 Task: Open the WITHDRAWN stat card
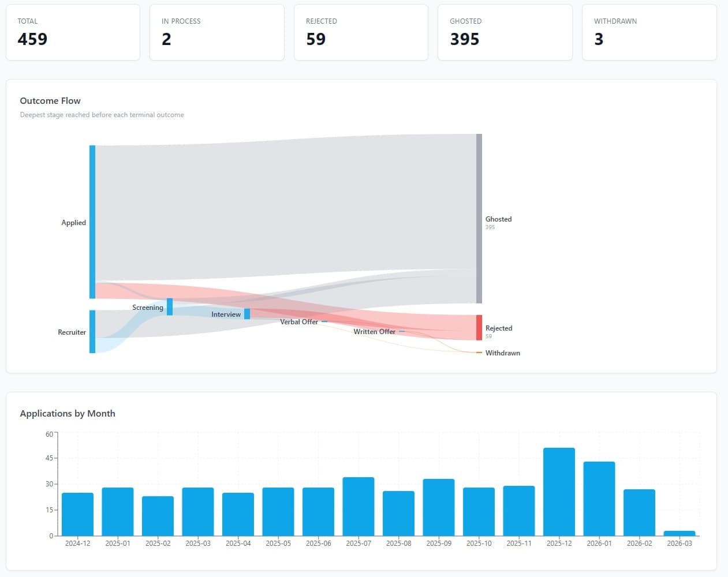pos(649,32)
